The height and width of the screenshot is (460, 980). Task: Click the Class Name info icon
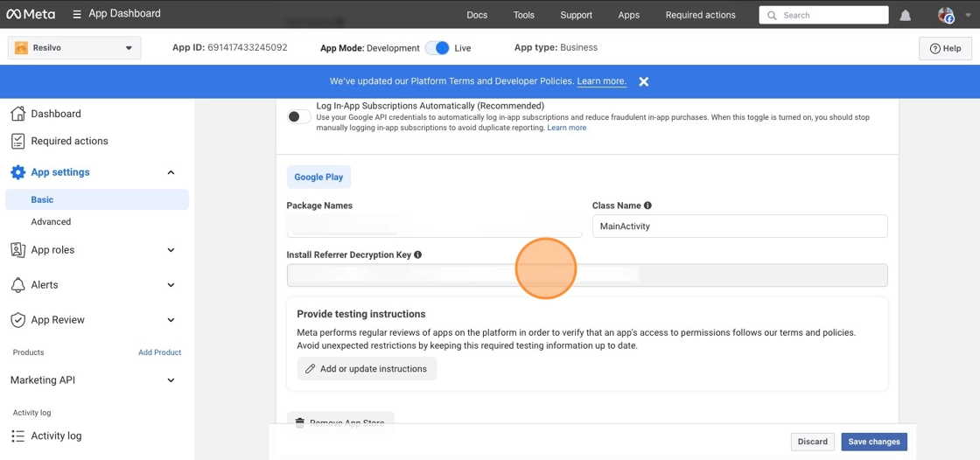[647, 206]
